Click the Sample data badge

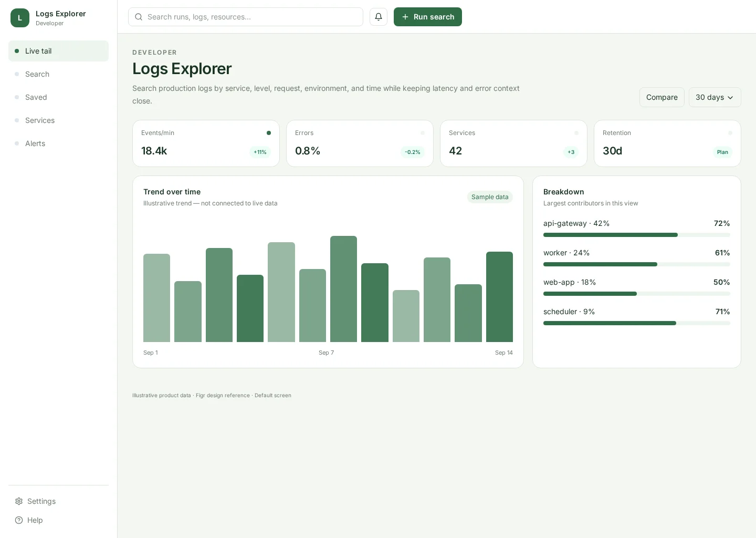click(x=490, y=197)
